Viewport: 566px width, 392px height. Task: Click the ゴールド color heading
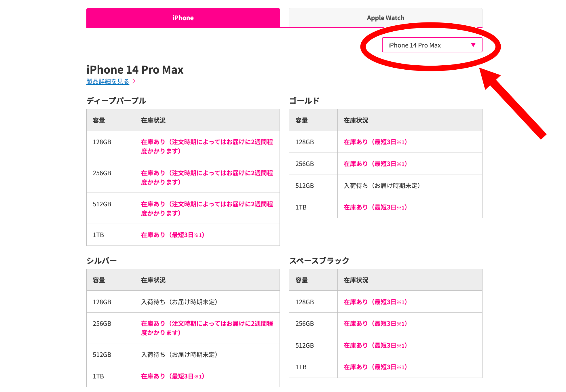[x=304, y=101]
